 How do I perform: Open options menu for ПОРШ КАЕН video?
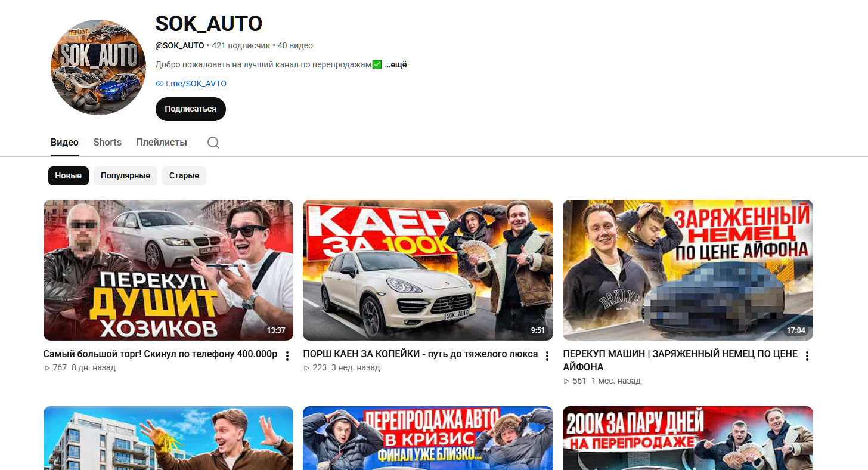pyautogui.click(x=547, y=356)
